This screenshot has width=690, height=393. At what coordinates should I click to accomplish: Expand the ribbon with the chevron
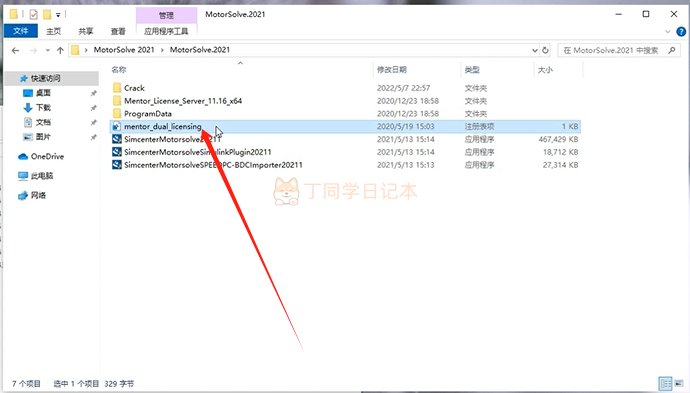point(668,31)
